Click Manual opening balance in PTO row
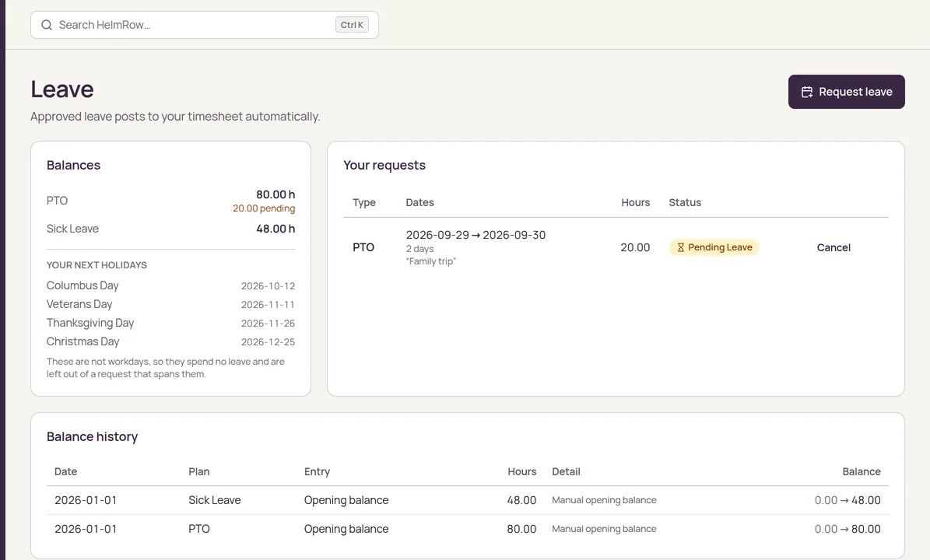 click(605, 529)
